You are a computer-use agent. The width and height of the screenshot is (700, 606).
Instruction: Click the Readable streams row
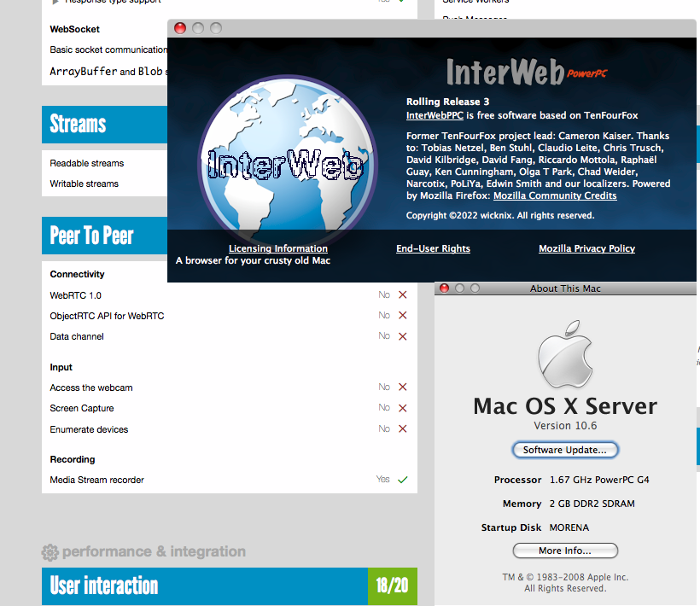[104, 163]
